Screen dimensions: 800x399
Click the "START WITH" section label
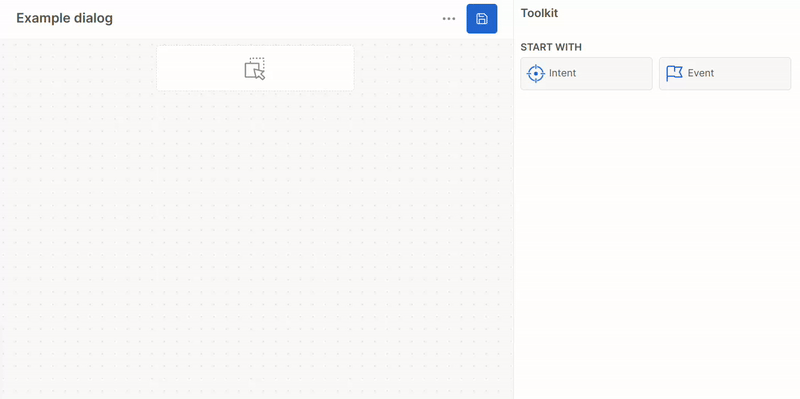click(551, 47)
